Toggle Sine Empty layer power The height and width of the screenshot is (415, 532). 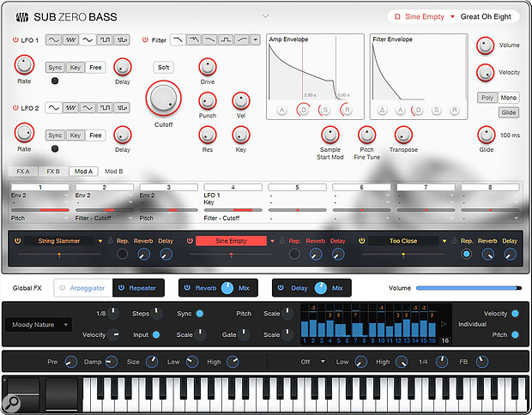[190, 241]
